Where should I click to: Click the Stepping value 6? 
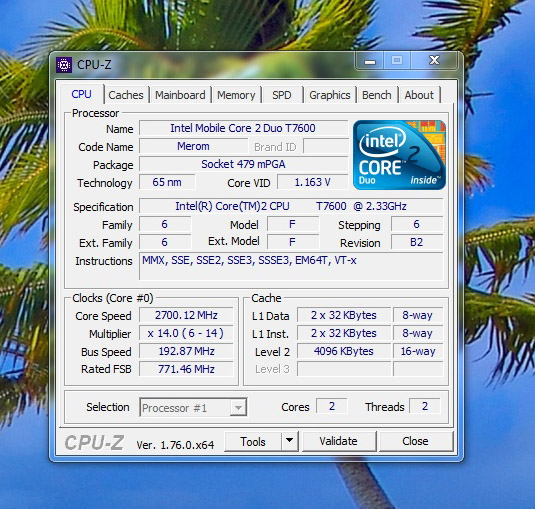(417, 224)
